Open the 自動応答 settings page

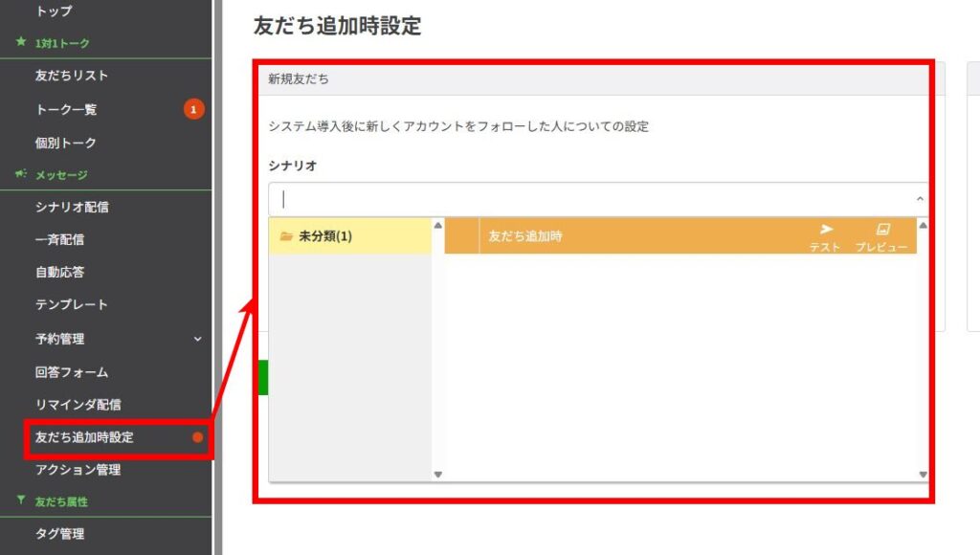pyautogui.click(x=59, y=272)
